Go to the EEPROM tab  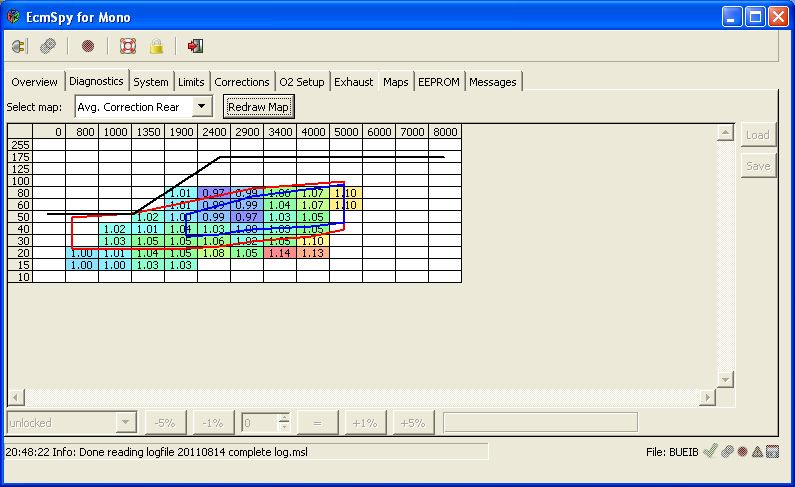439,82
